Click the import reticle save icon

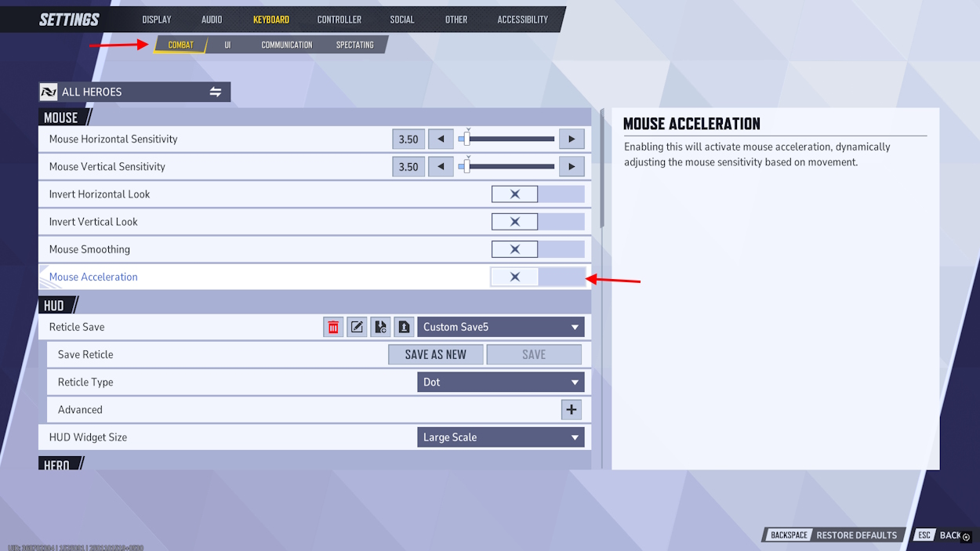coord(380,327)
